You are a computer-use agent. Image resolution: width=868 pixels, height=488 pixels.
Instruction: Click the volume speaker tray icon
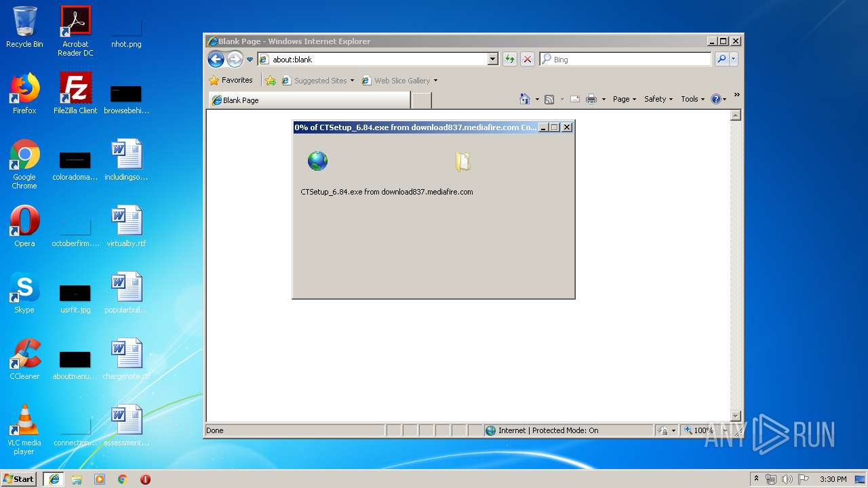tap(787, 479)
